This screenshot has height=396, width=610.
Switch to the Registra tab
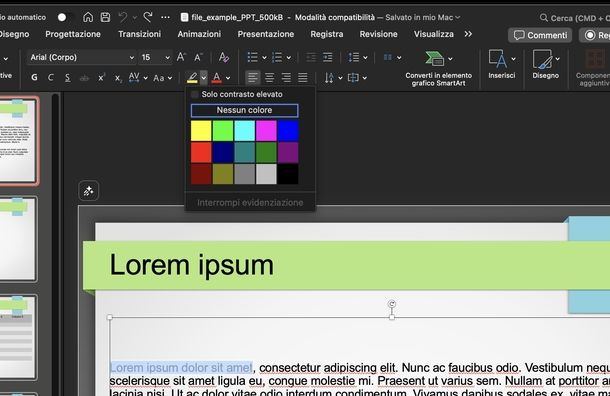[x=327, y=34]
